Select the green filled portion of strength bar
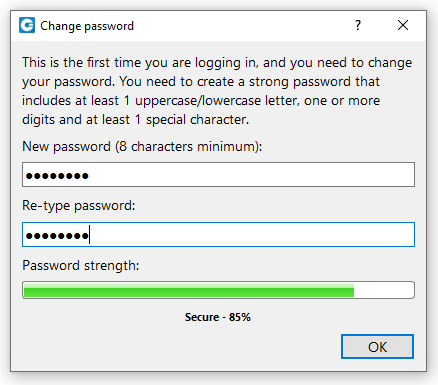The height and width of the screenshot is (385, 438). tap(189, 290)
